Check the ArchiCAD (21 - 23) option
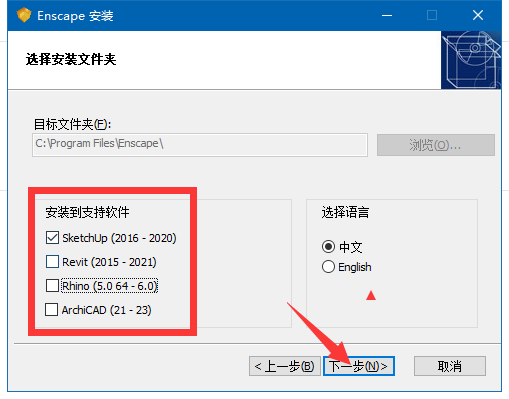The height and width of the screenshot is (399, 509). click(52, 310)
